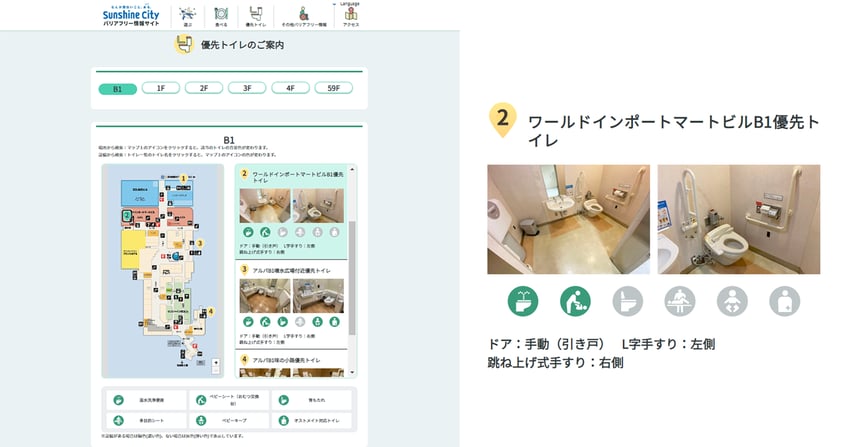The width and height of the screenshot is (850, 447).
Task: Switch to the 59F floor tab
Action: tap(334, 88)
